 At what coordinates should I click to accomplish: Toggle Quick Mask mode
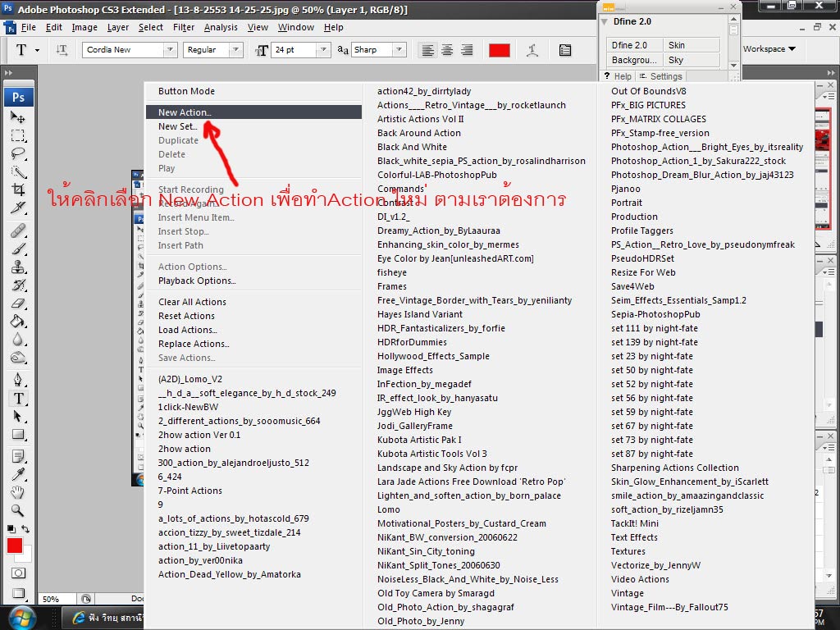pyautogui.click(x=18, y=573)
